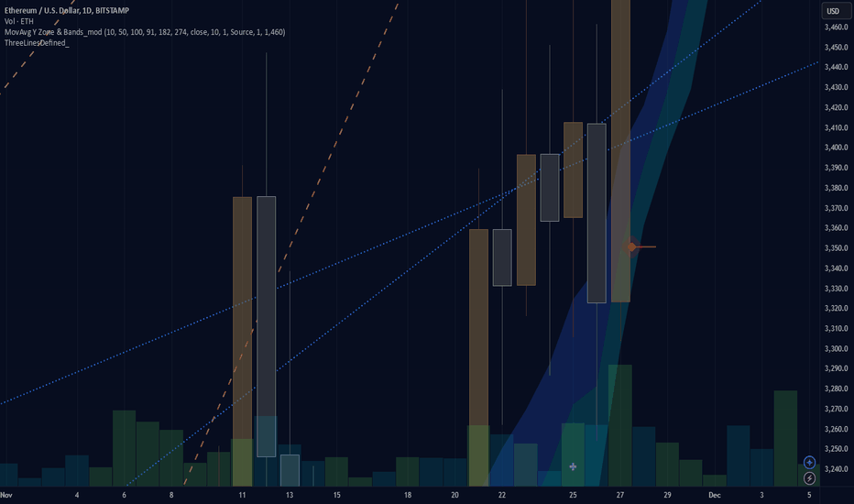
Task: Click date 25 on the time axis
Action: pos(573,495)
